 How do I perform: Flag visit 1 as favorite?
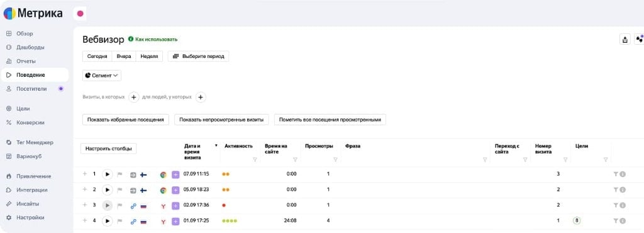(x=120, y=174)
